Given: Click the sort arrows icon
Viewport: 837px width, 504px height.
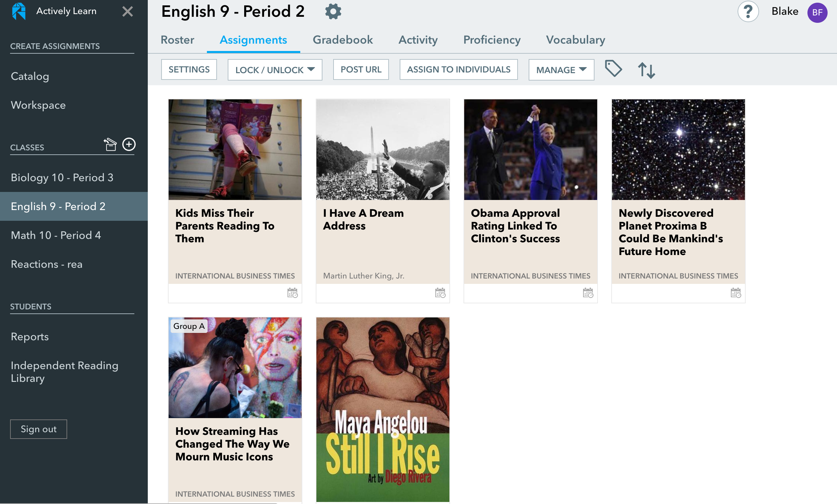Looking at the screenshot, I should (x=647, y=70).
